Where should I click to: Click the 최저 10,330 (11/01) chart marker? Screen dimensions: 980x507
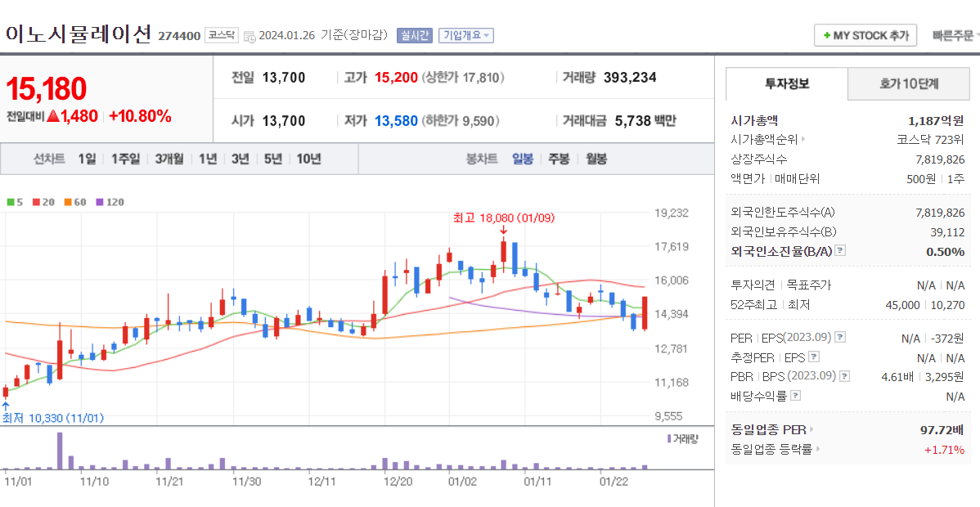(x=52, y=418)
